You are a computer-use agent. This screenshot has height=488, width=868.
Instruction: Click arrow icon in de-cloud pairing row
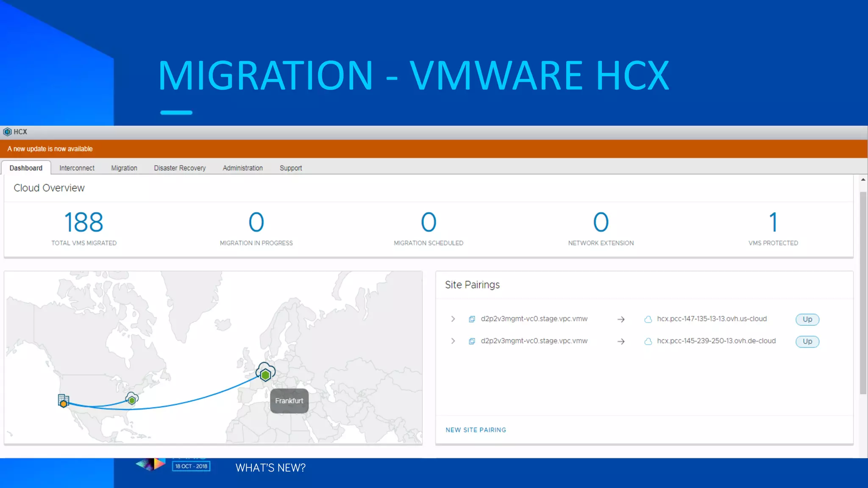pyautogui.click(x=621, y=341)
